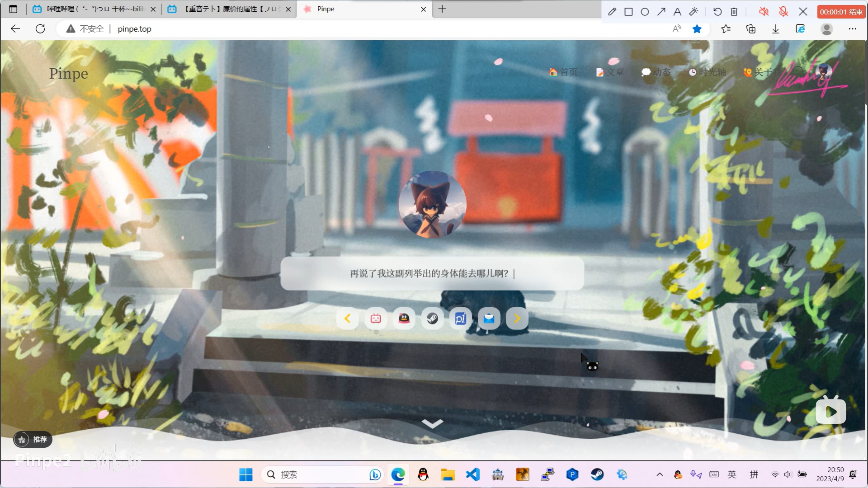This screenshot has height=488, width=868.
Task: Open the email envelope contact icon
Action: coord(489,319)
